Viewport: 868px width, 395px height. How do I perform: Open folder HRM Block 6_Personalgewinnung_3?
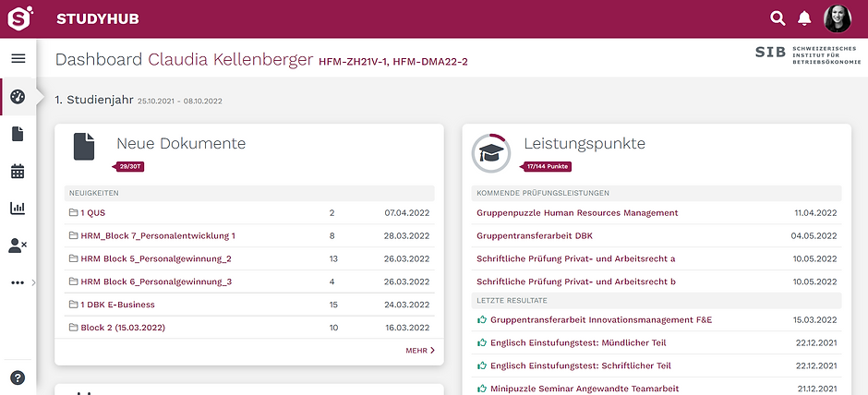(156, 281)
